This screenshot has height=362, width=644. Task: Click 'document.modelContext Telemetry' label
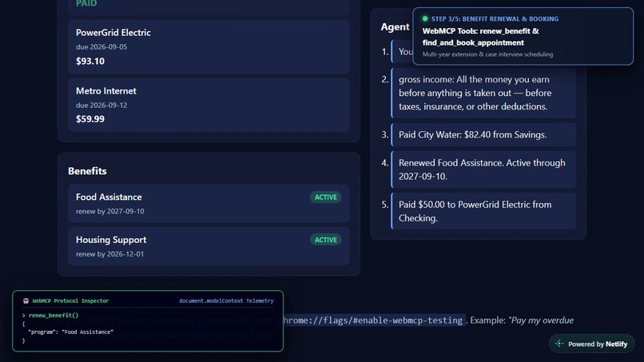tap(226, 300)
